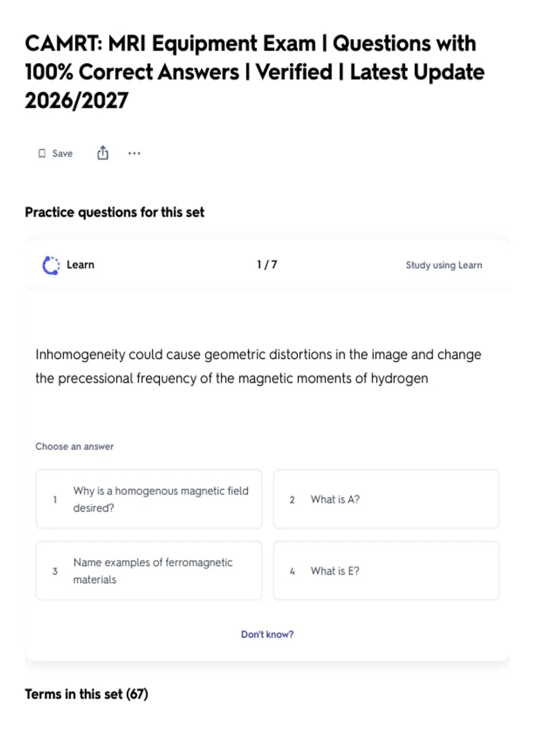The width and height of the screenshot is (534, 756).
Task: Click the bookmark Save icon
Action: click(42, 153)
